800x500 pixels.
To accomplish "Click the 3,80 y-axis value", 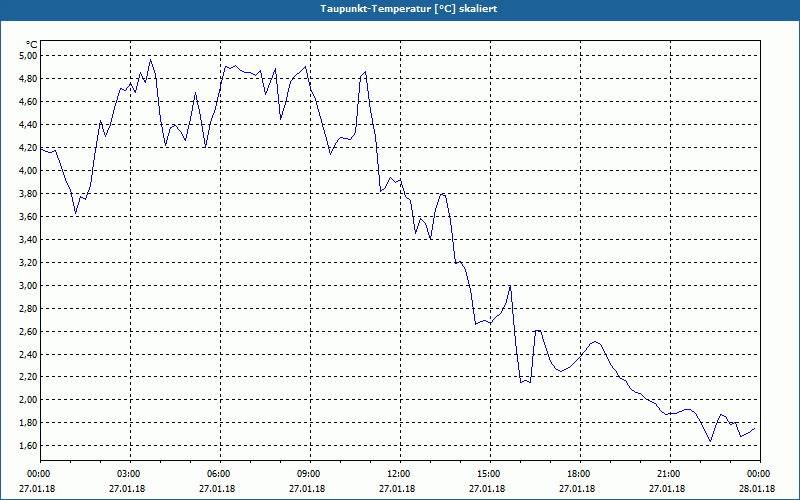I will (29, 193).
